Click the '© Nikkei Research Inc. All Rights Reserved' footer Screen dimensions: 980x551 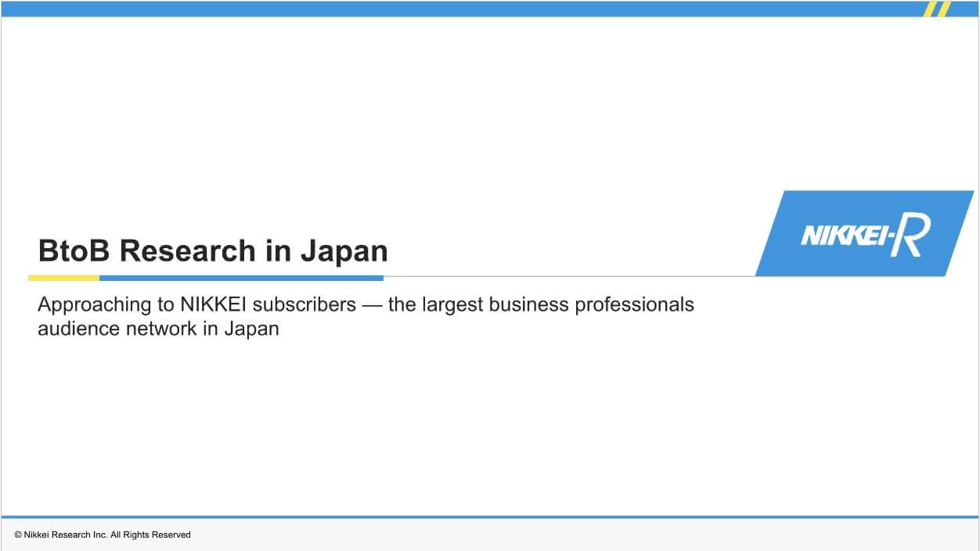pos(103,535)
